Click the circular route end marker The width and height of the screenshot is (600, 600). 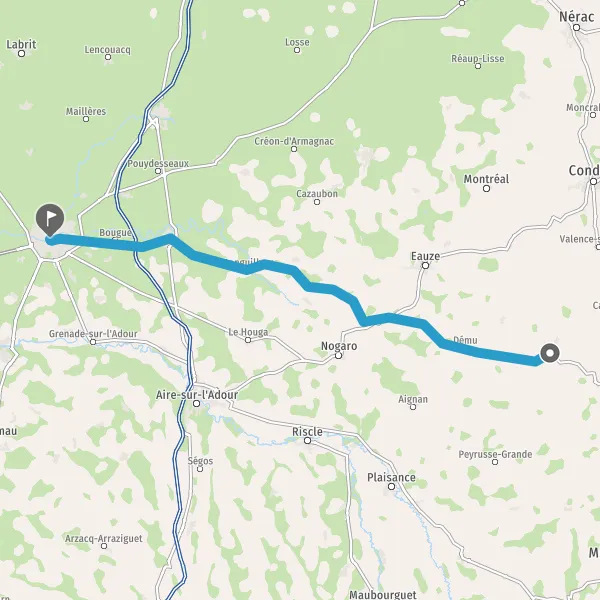click(x=550, y=353)
